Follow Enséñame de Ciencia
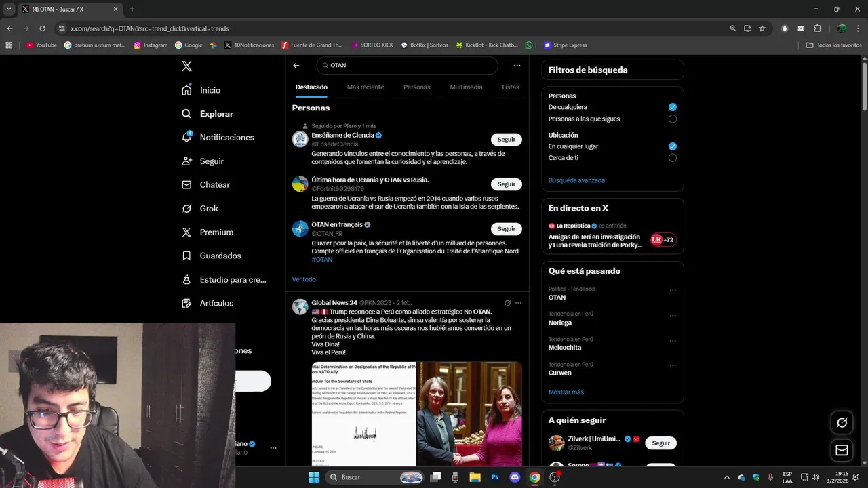The height and width of the screenshot is (488, 868). coord(507,140)
